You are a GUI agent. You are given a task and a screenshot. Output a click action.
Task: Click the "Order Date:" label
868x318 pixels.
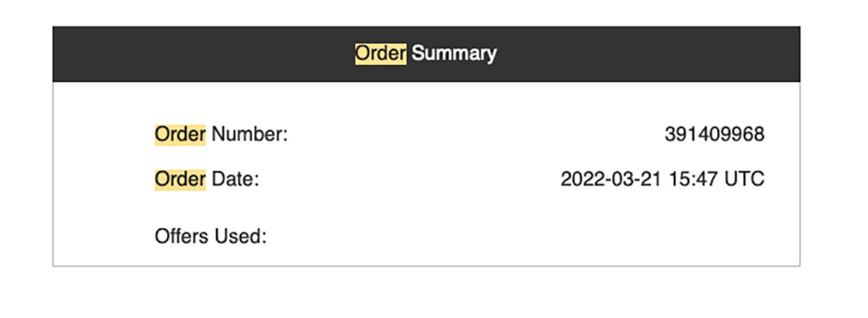pyautogui.click(x=207, y=179)
